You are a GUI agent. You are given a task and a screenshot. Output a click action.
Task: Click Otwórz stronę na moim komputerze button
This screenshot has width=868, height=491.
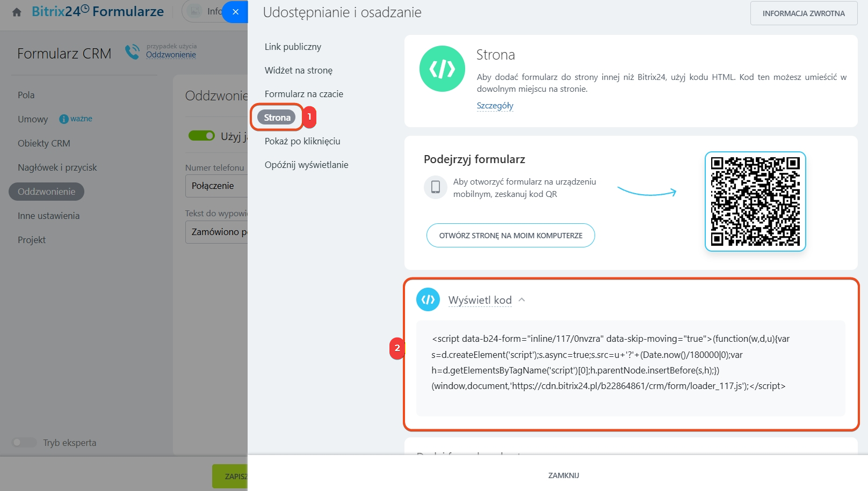tap(510, 236)
